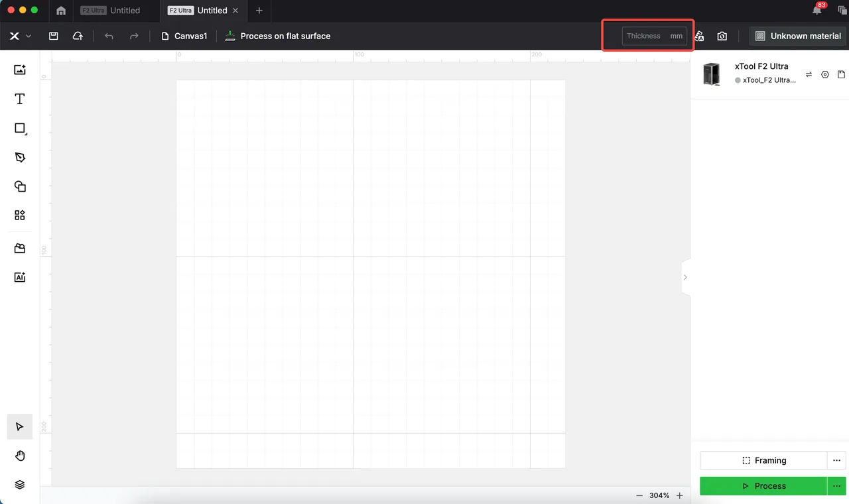Viewport: 849px width, 504px height.
Task: Expand the Process more options menu
Action: point(836,486)
